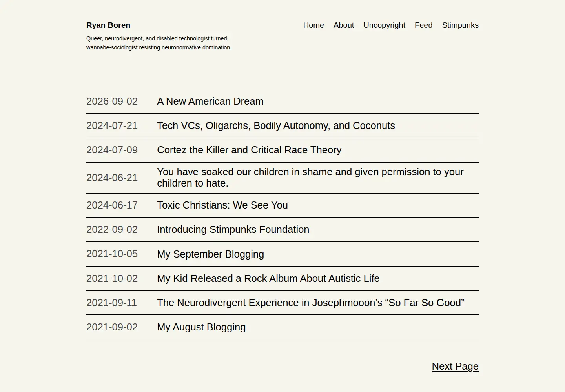
Task: Click the site tagline under Ryan Boren
Action: (159, 43)
